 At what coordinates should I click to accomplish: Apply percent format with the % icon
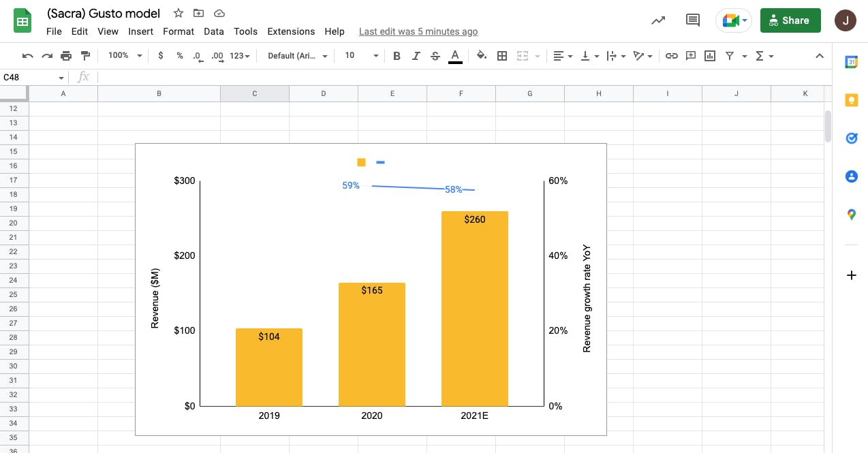coord(180,56)
